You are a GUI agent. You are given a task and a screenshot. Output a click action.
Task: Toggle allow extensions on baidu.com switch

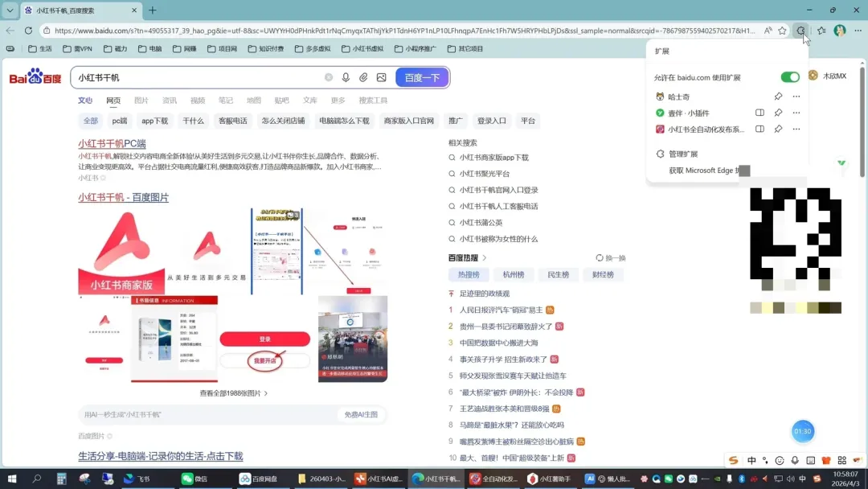(x=790, y=77)
